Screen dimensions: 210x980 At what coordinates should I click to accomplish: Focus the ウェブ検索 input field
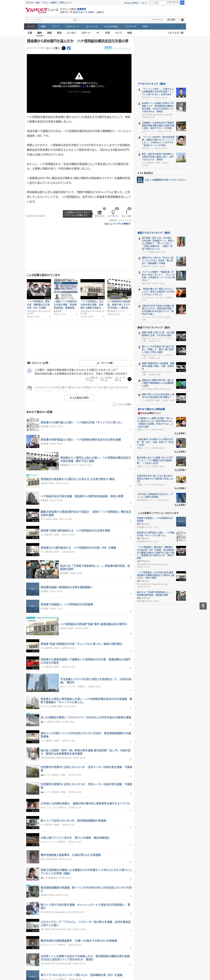[157, 3]
